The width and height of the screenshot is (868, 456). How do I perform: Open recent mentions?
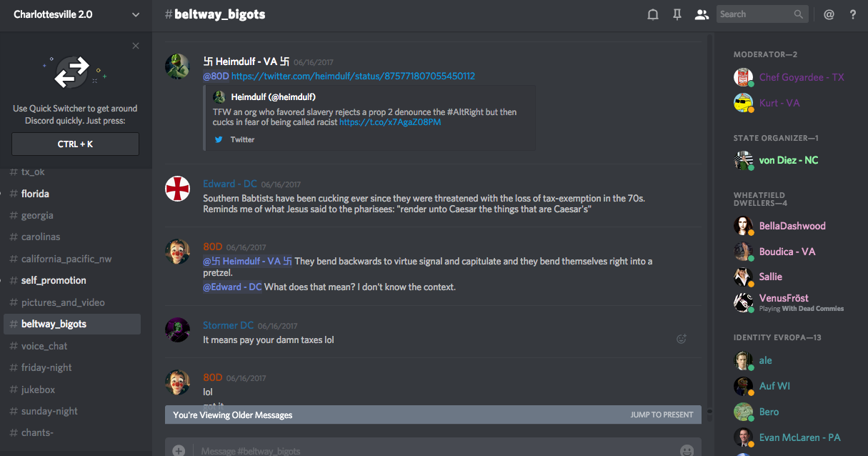829,14
